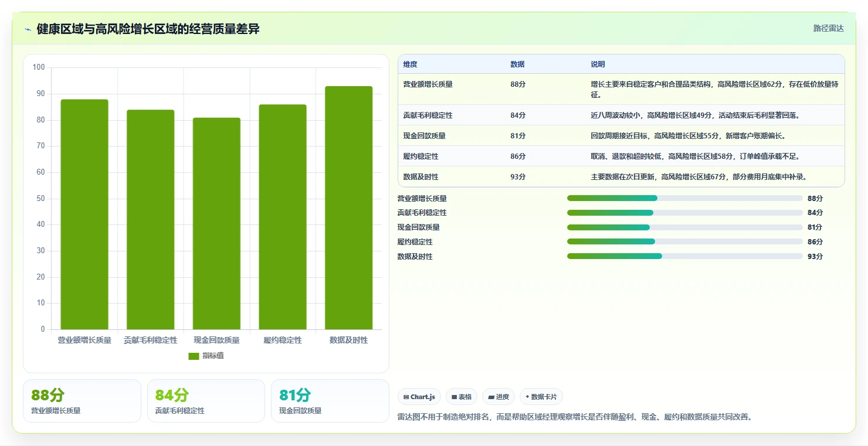The image size is (868, 446).
Task: Click the description starting 近八周波动较小
Action: (x=696, y=115)
